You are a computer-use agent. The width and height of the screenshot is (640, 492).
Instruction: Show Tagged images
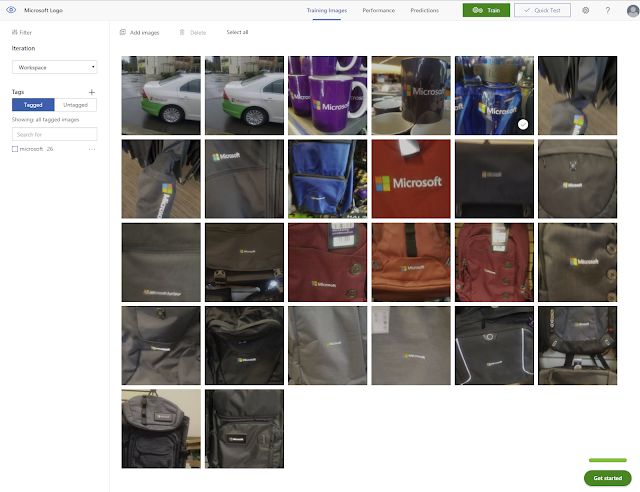[33, 105]
